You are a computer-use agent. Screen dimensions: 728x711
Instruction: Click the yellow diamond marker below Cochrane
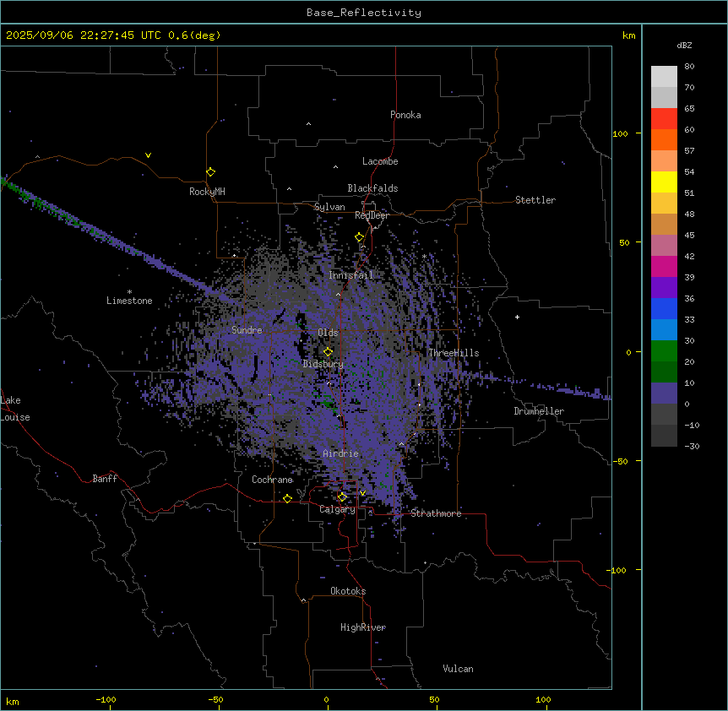pos(287,498)
